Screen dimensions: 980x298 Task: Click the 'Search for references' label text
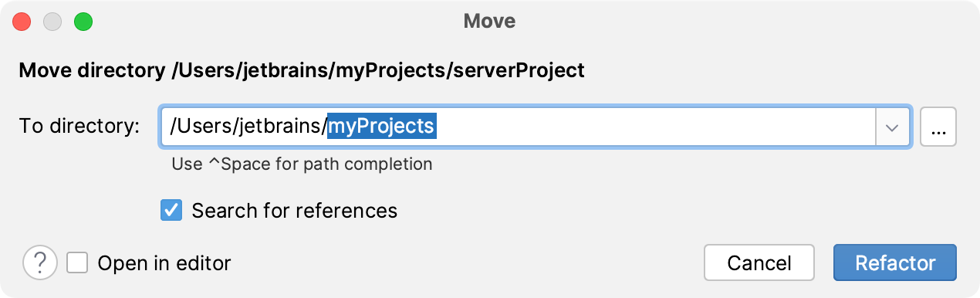[294, 210]
